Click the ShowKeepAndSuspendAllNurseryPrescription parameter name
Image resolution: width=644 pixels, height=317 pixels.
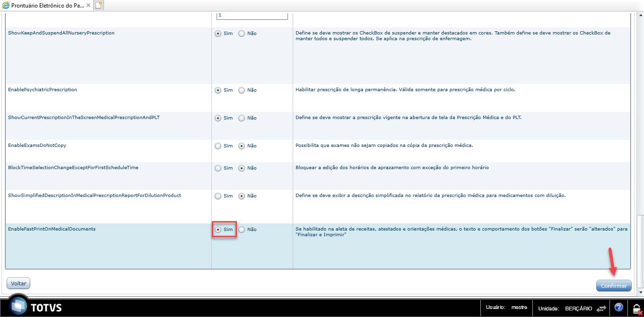pyautogui.click(x=61, y=33)
